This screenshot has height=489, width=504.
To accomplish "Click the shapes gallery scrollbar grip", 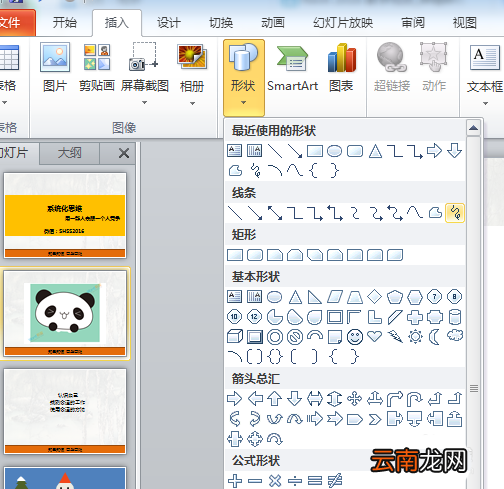I will tap(474, 388).
